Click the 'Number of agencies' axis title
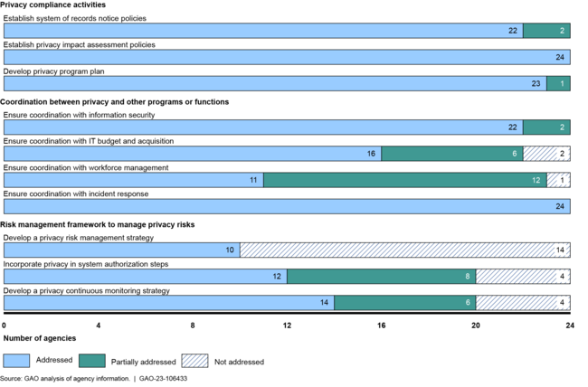 click(x=39, y=341)
